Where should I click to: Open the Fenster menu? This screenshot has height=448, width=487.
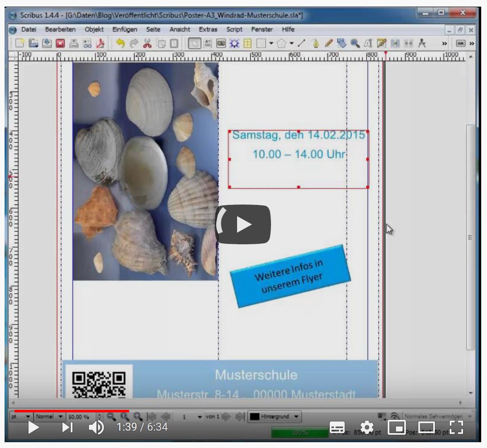click(x=262, y=29)
